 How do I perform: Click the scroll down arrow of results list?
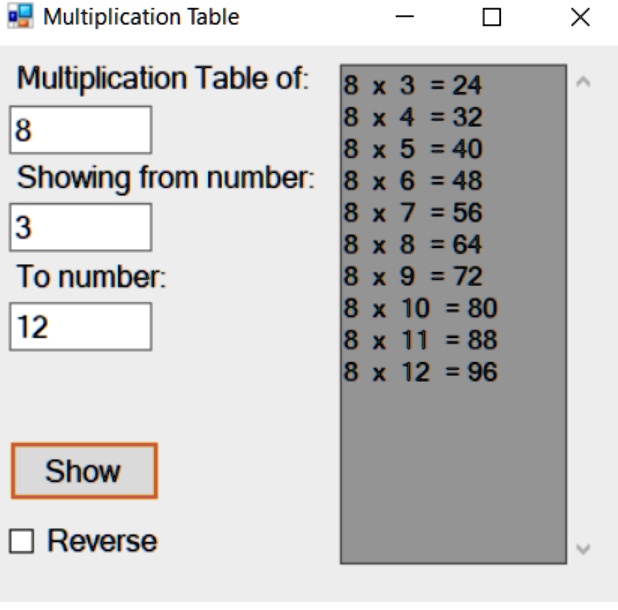click(x=583, y=548)
